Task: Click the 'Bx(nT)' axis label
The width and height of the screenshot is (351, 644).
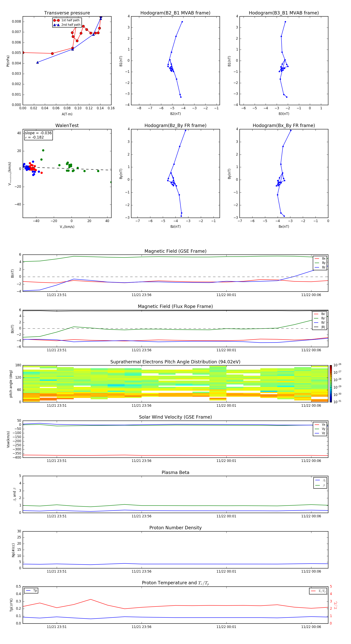Action: (x=284, y=227)
